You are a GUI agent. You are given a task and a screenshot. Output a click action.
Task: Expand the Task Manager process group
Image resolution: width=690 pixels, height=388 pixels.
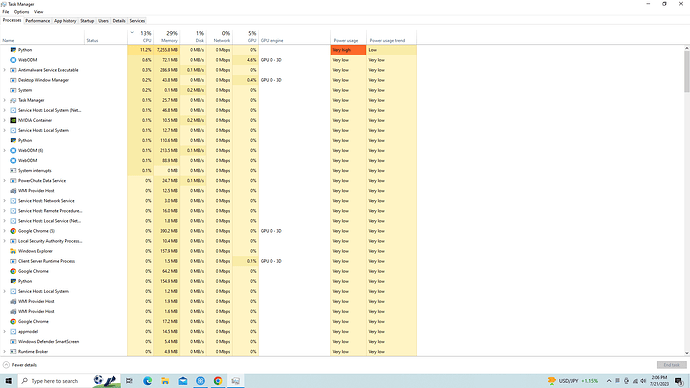pyautogui.click(x=4, y=100)
